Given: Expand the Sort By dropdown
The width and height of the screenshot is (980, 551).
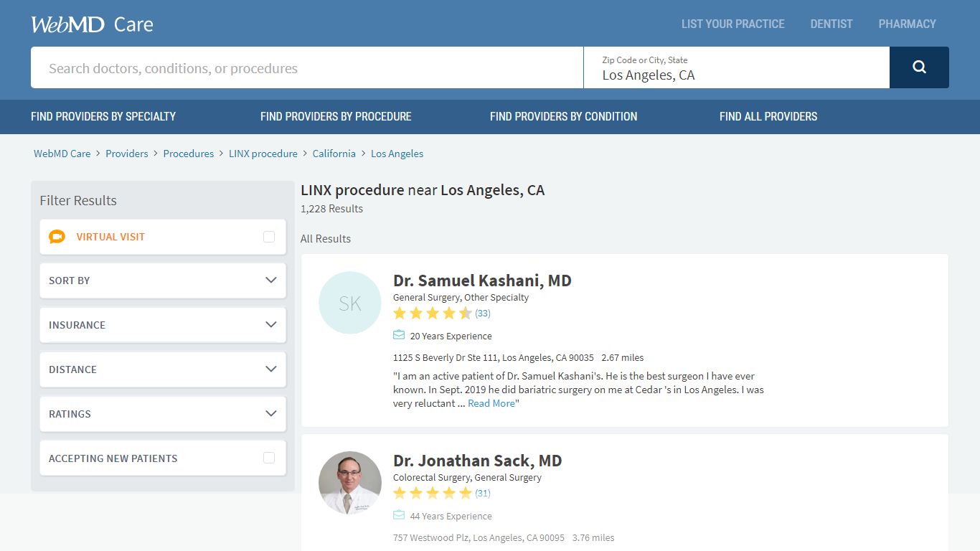Looking at the screenshot, I should click(x=163, y=281).
